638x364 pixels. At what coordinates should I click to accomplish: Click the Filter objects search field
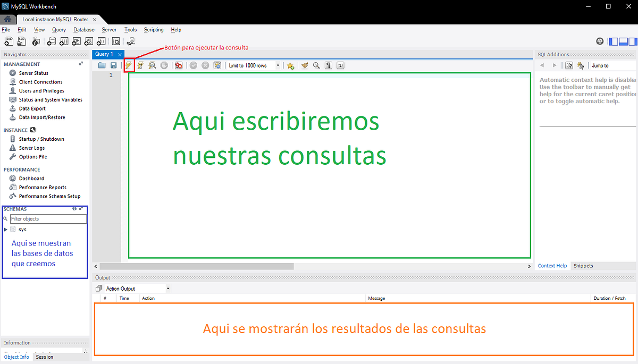(x=48, y=218)
